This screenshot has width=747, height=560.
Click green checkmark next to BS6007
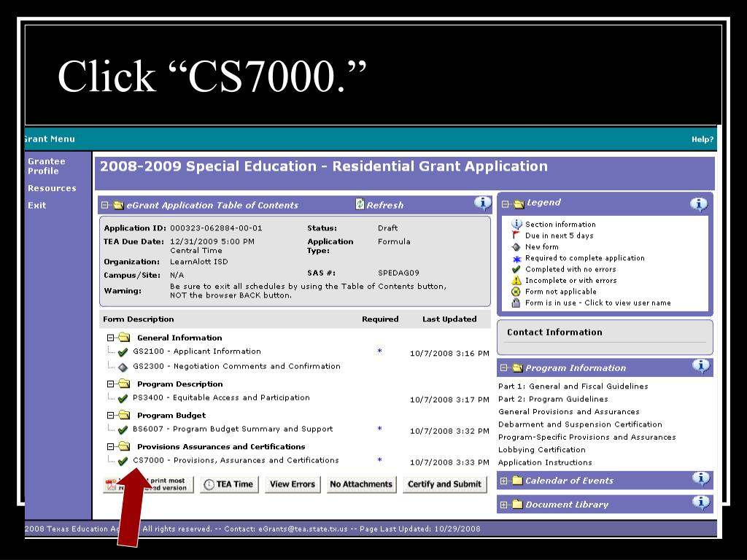[x=123, y=429]
